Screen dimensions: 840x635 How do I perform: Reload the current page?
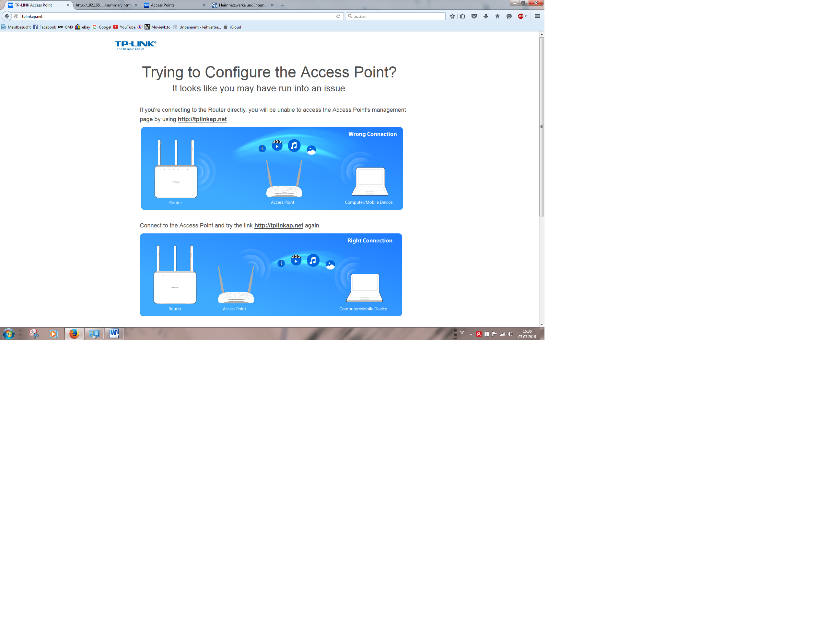(x=338, y=16)
